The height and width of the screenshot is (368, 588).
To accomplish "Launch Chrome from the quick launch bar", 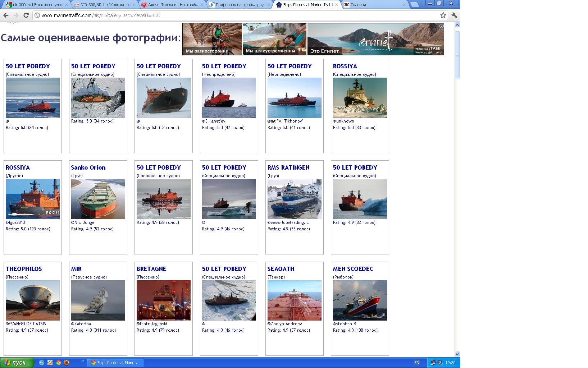I will pyautogui.click(x=58, y=363).
